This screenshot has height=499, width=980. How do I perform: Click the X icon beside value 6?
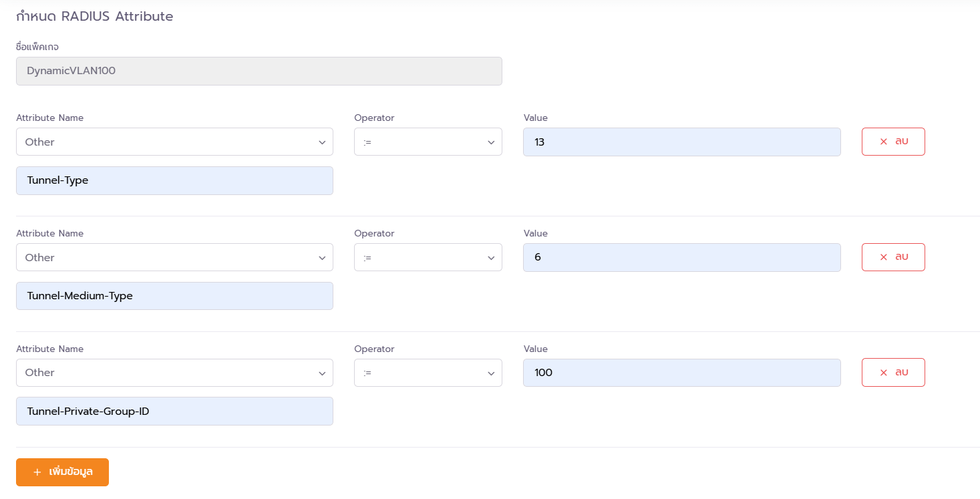click(883, 257)
